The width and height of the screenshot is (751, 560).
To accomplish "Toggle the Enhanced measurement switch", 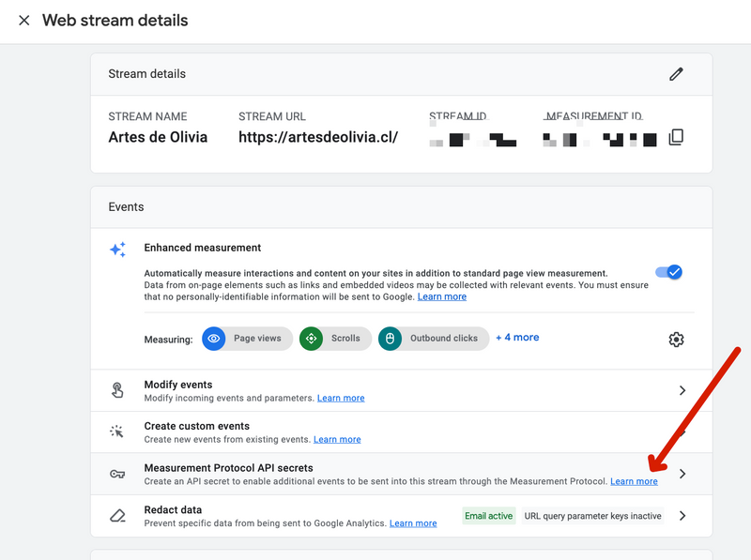I will point(668,272).
